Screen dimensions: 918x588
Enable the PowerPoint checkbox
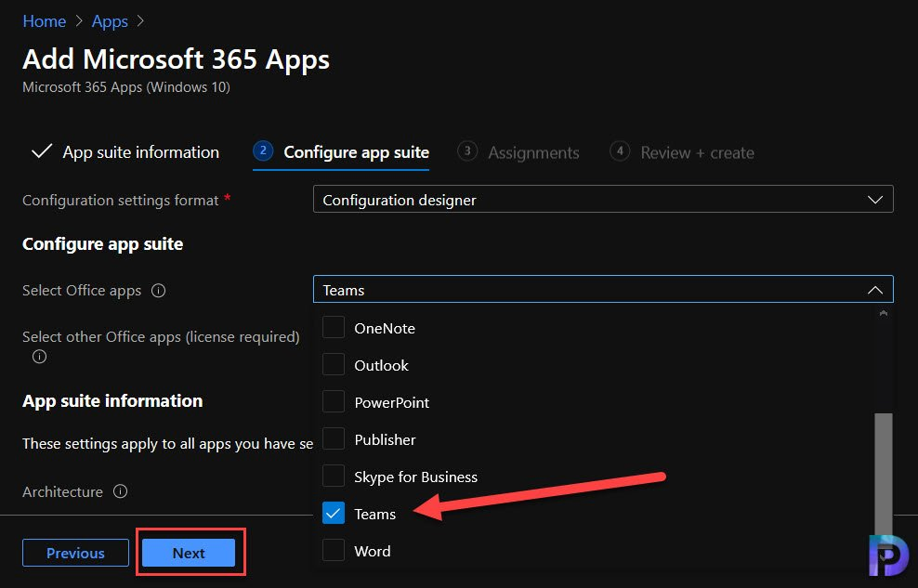coord(334,402)
